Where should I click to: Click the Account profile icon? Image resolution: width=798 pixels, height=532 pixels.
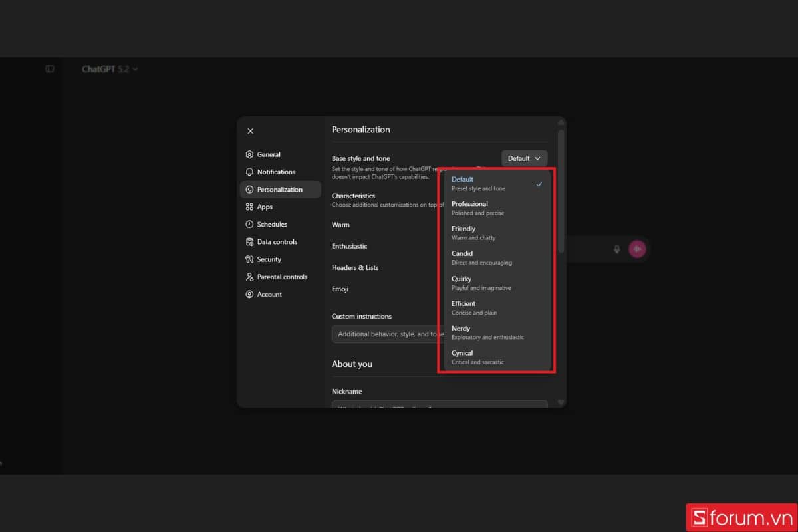coord(249,294)
